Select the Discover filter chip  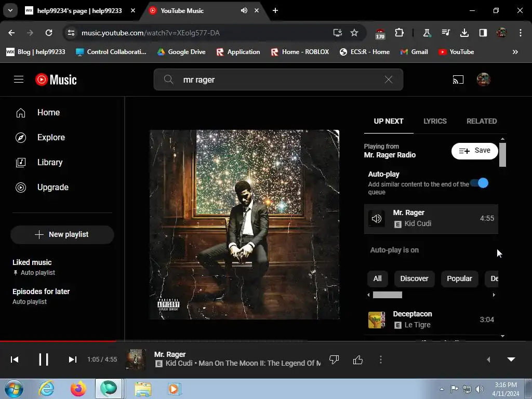click(414, 278)
